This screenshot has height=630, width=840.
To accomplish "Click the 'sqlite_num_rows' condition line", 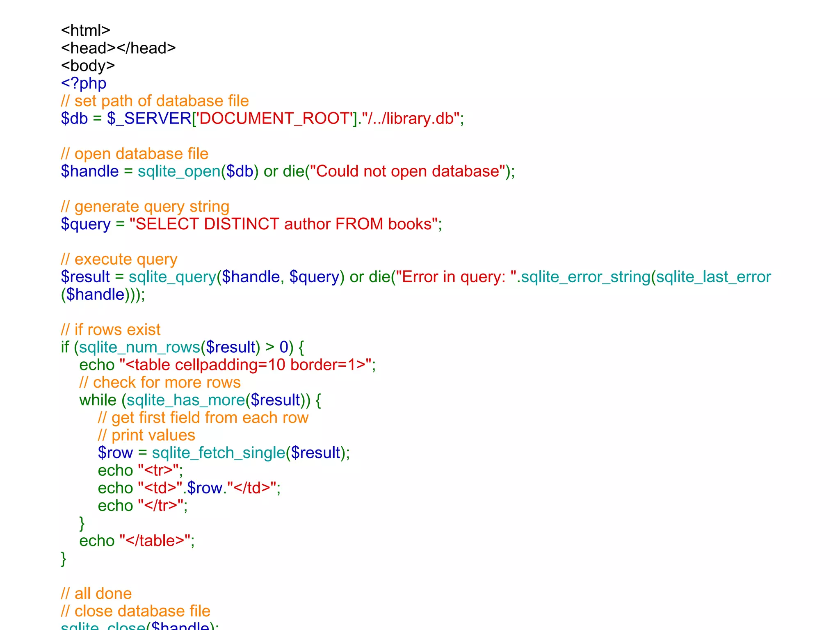I will point(183,347).
